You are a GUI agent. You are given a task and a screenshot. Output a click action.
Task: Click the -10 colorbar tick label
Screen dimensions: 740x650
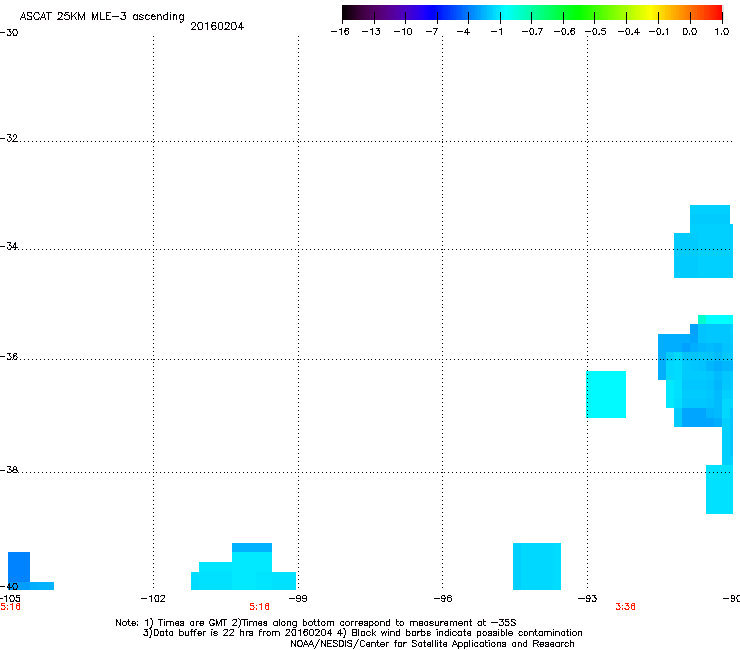click(x=403, y=32)
